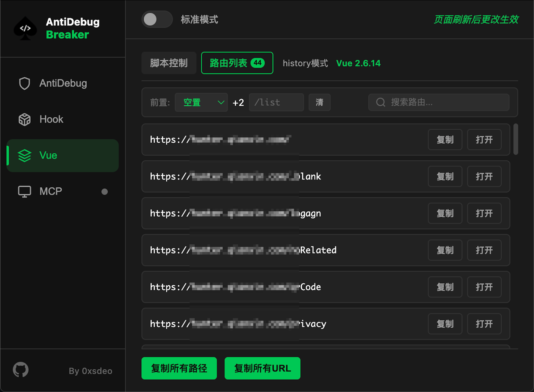Switch to the 脚本控制 tab
Image resolution: width=534 pixels, height=392 pixels.
[x=169, y=63]
